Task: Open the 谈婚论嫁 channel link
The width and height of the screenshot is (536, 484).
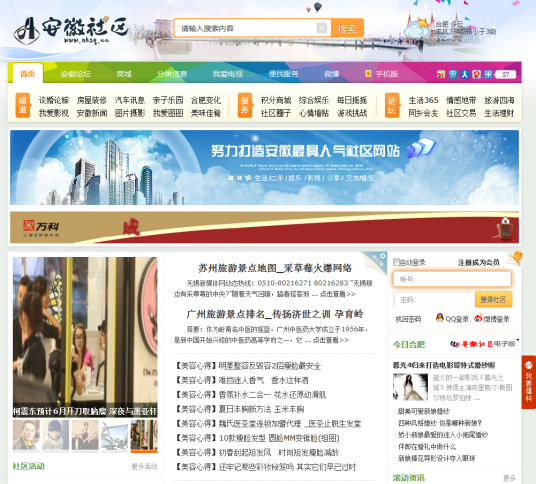Action: (54, 100)
